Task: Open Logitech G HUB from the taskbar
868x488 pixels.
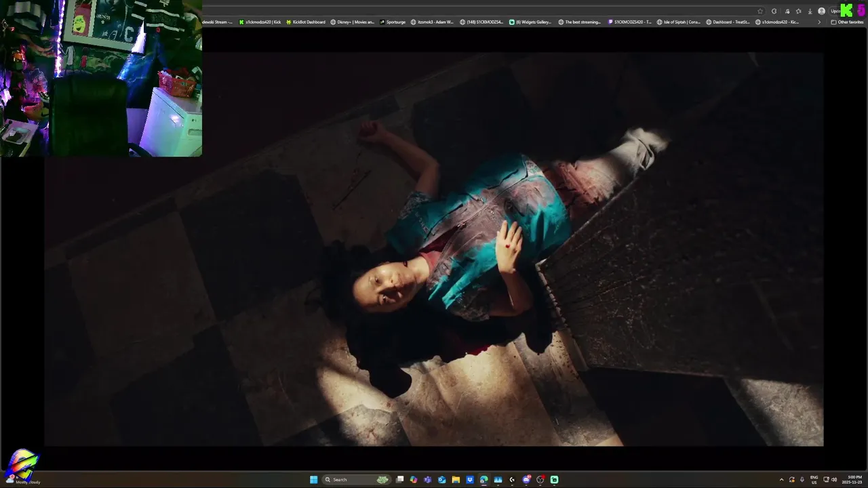Action: click(512, 480)
